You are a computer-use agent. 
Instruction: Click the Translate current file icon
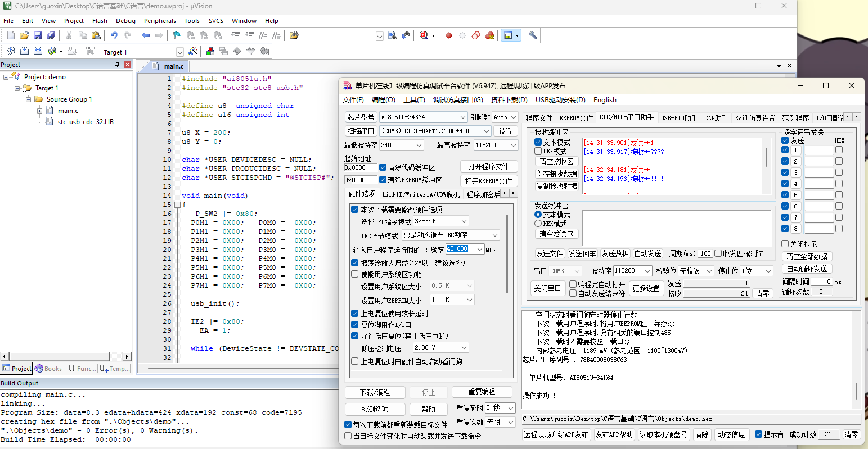point(11,51)
